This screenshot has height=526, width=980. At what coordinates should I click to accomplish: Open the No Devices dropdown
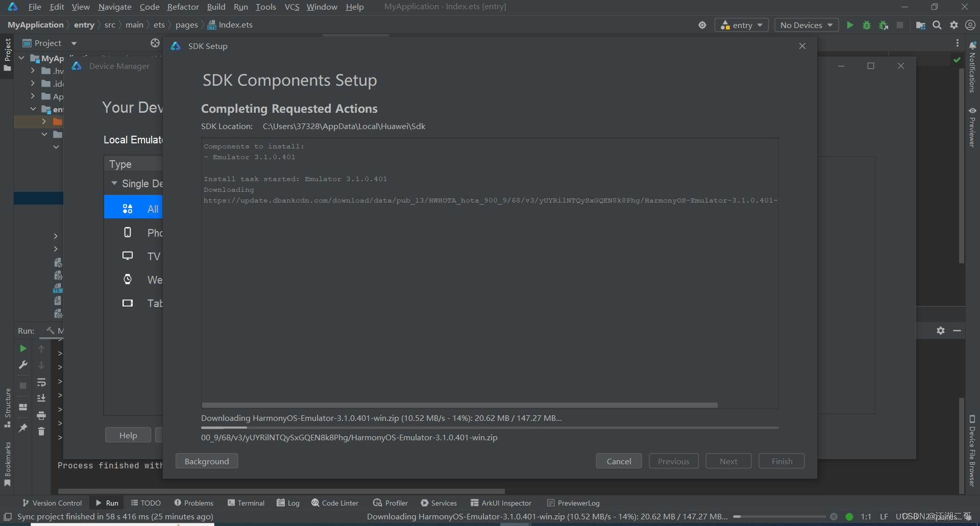806,25
